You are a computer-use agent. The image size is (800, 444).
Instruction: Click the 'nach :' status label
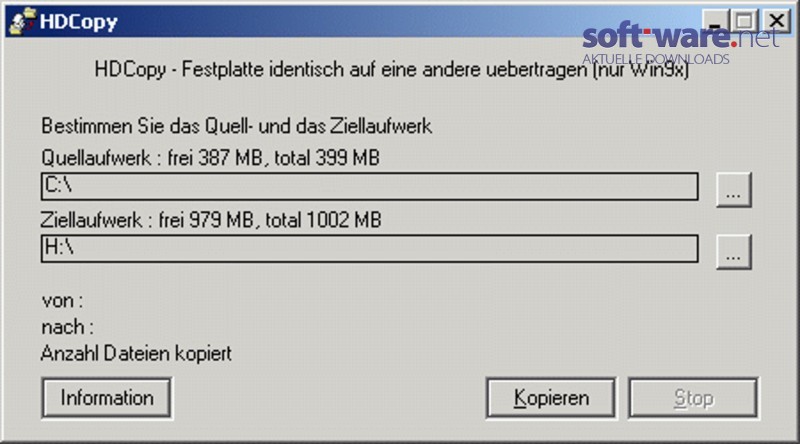67,327
